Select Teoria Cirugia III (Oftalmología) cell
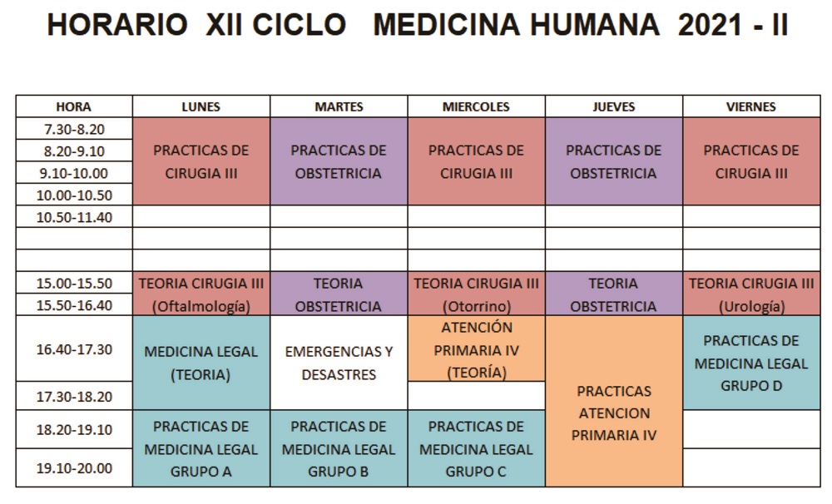 pos(201,294)
